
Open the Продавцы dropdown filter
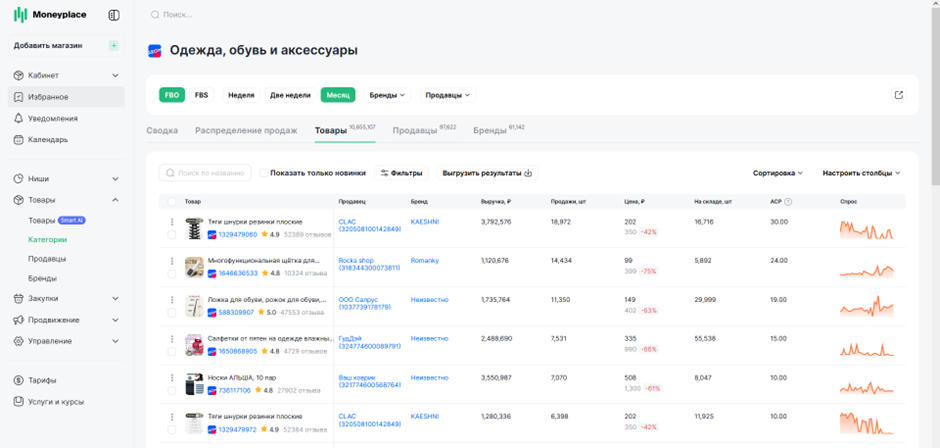pyautogui.click(x=448, y=95)
